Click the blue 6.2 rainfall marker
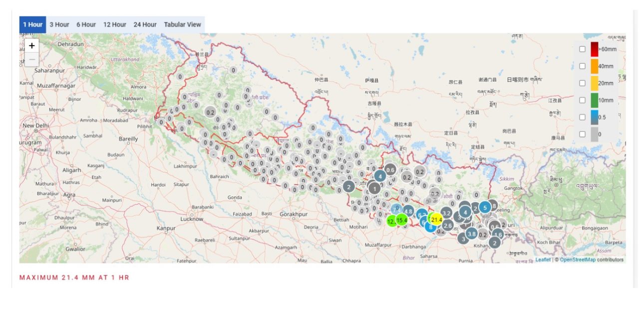The width and height of the screenshot is (644, 313). click(x=420, y=214)
